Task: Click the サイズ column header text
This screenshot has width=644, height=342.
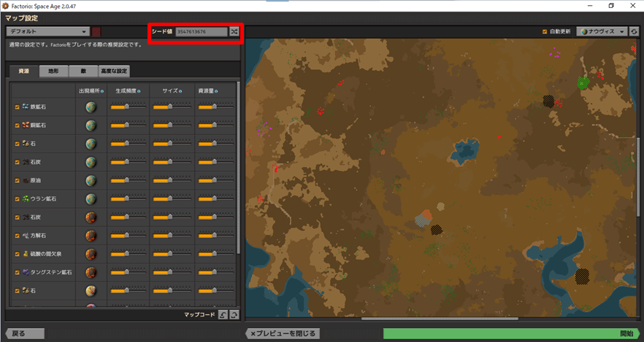Action: coord(170,91)
